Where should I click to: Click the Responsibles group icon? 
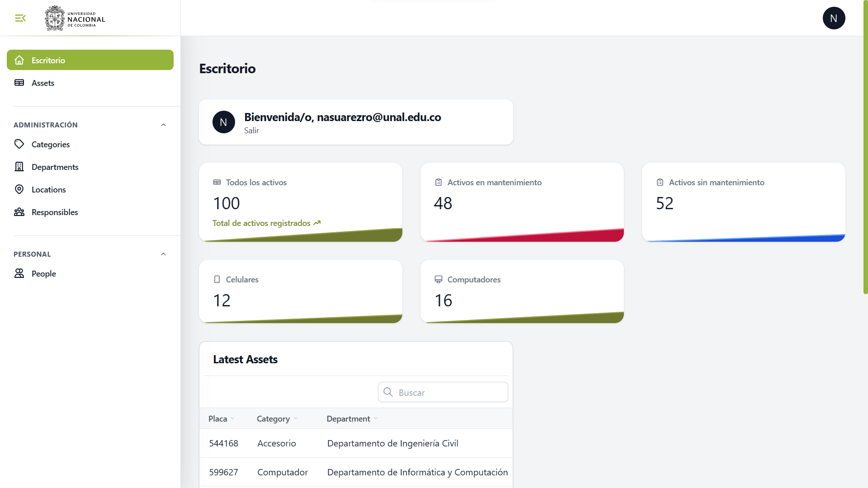coord(19,212)
